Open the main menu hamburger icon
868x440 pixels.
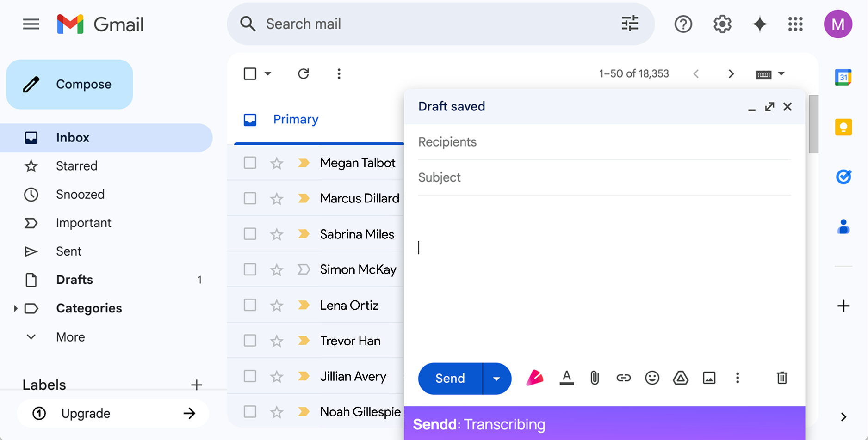pyautogui.click(x=31, y=24)
